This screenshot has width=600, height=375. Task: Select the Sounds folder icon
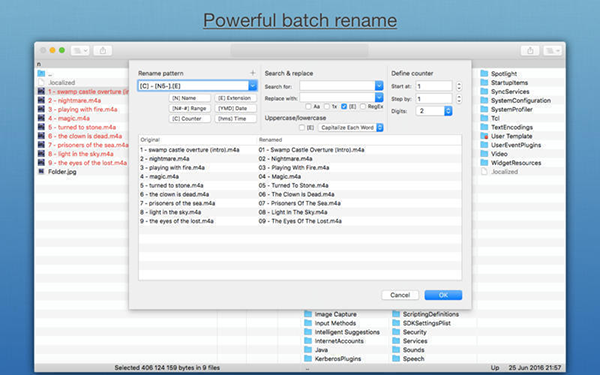pos(396,349)
